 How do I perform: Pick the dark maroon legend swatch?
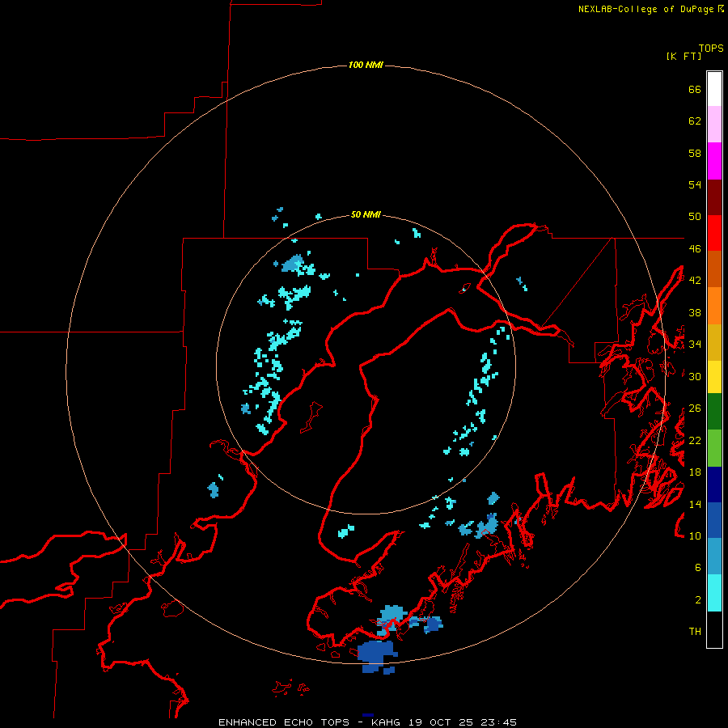click(x=714, y=197)
